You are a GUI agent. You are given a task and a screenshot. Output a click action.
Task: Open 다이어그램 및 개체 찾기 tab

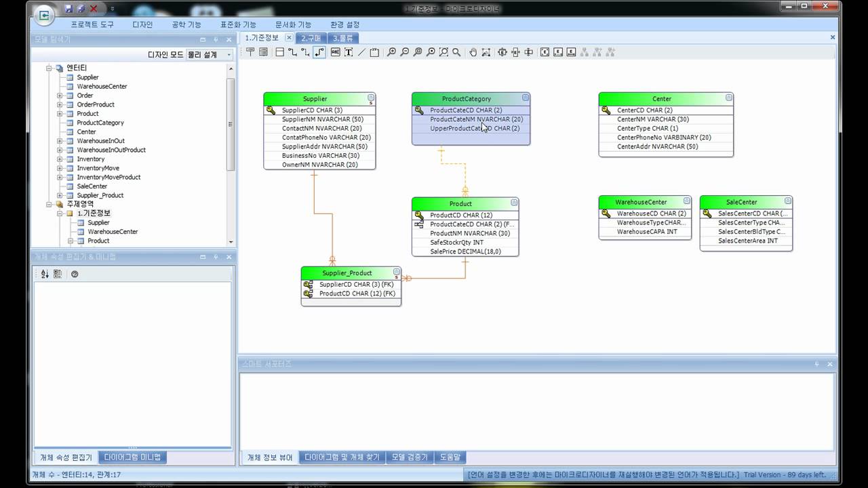(342, 457)
